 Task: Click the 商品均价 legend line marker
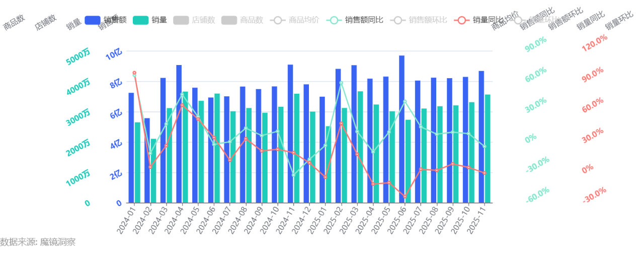tap(278, 20)
